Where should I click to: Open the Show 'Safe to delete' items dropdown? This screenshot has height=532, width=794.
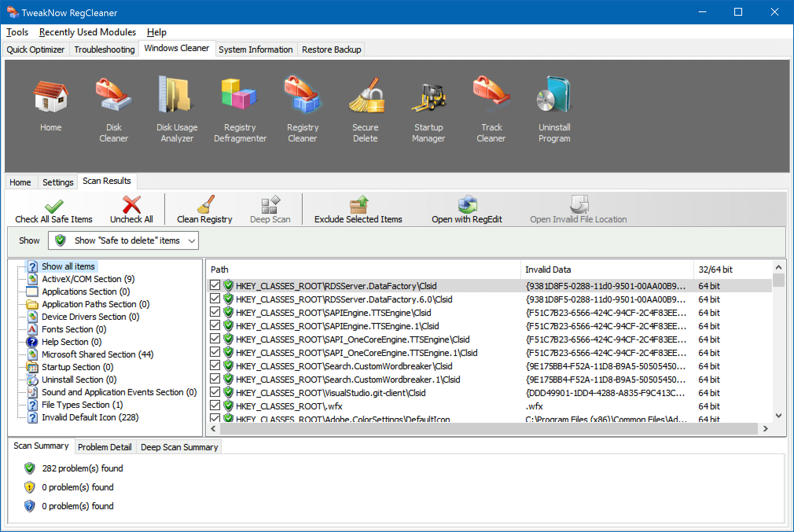pos(123,240)
